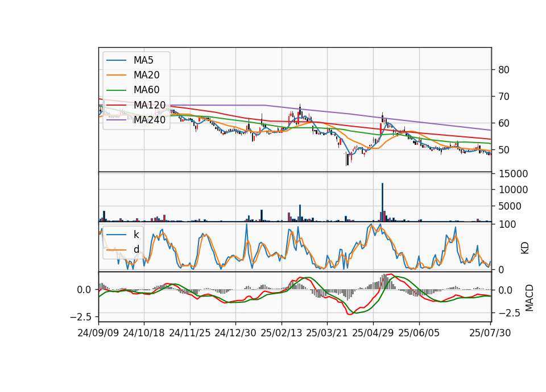Click the 5000 volume axis label

510,206
